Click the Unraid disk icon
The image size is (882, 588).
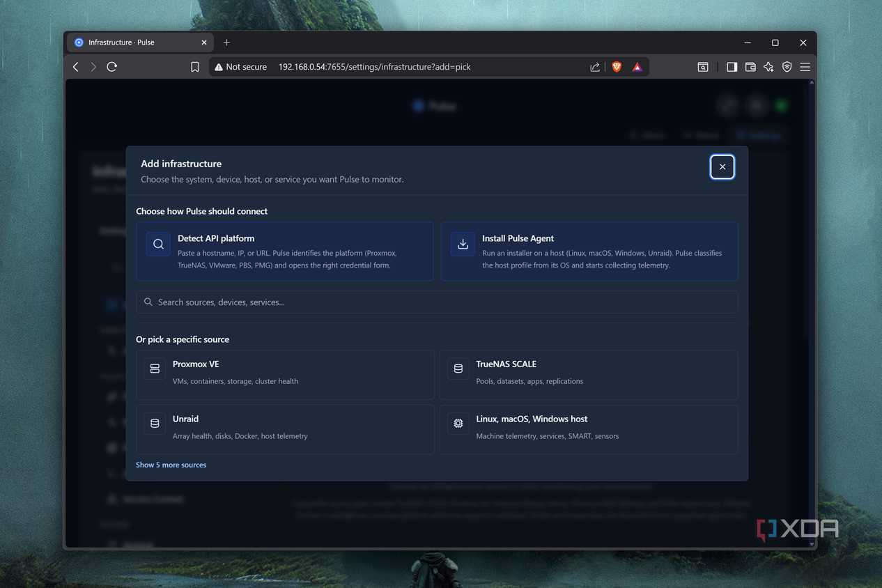pos(155,423)
